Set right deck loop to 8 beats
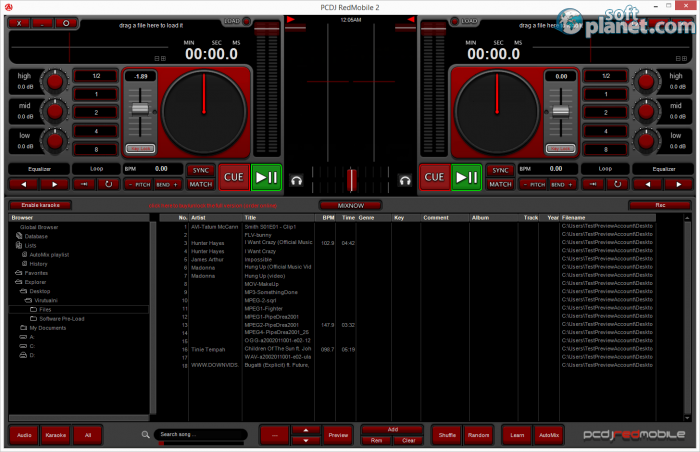The width and height of the screenshot is (700, 452). tap(605, 150)
